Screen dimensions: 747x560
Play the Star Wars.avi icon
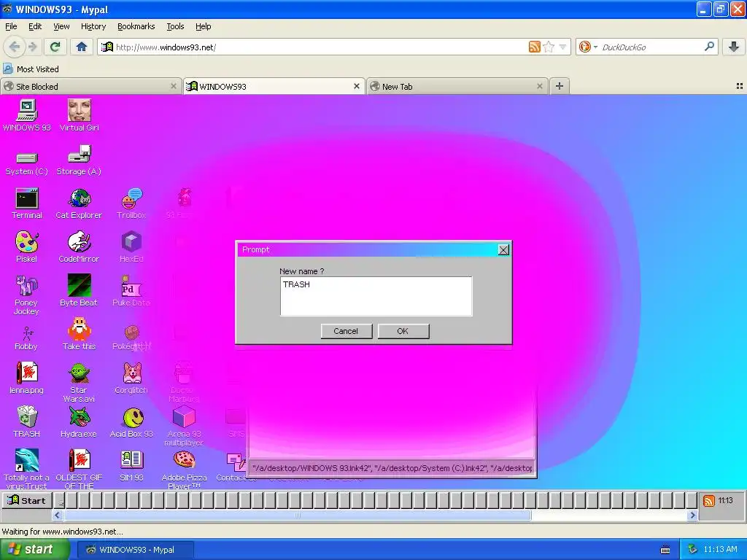pyautogui.click(x=79, y=383)
